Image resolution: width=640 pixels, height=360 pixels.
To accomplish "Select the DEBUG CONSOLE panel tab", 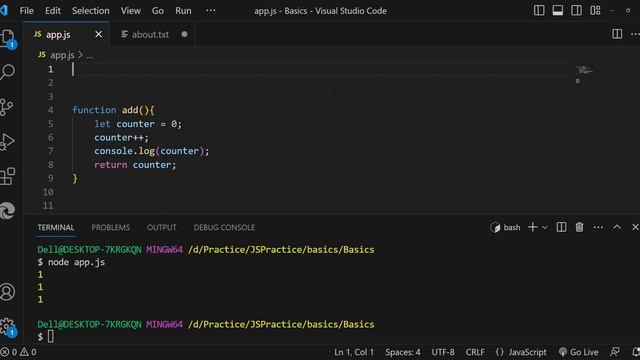I will coord(224,227).
